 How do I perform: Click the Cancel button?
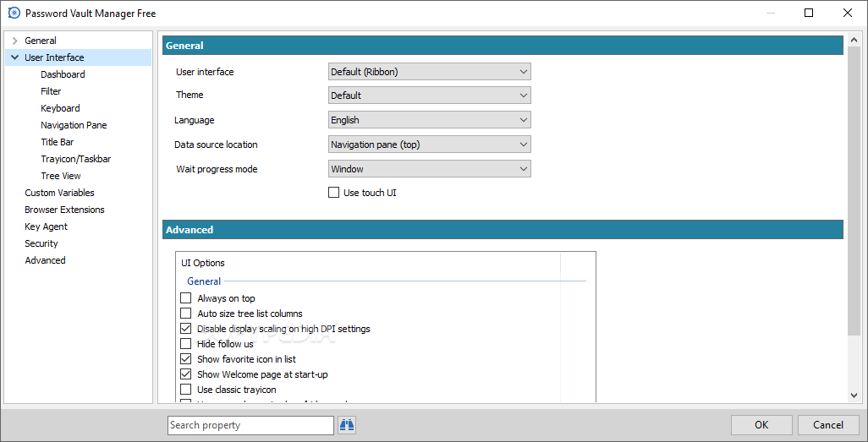coord(828,425)
